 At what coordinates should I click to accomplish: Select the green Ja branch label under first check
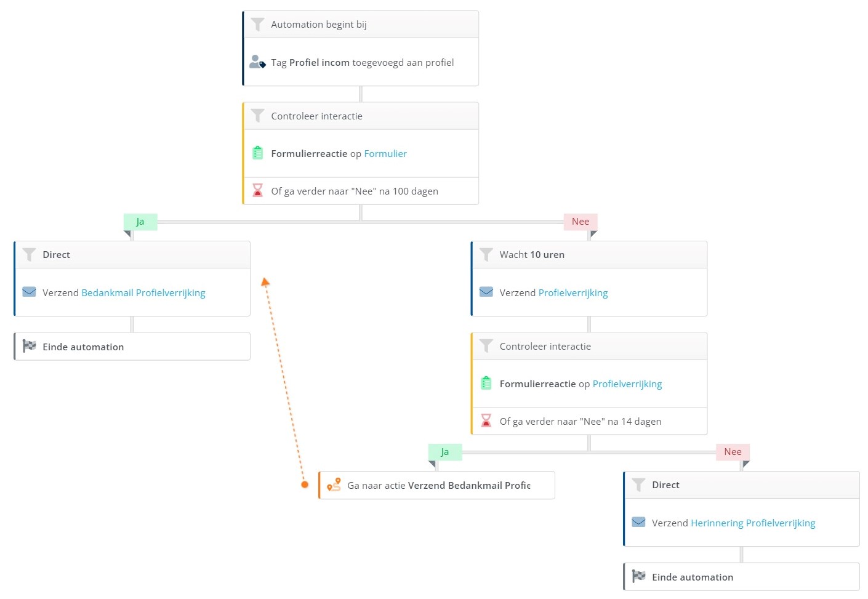[x=140, y=222]
